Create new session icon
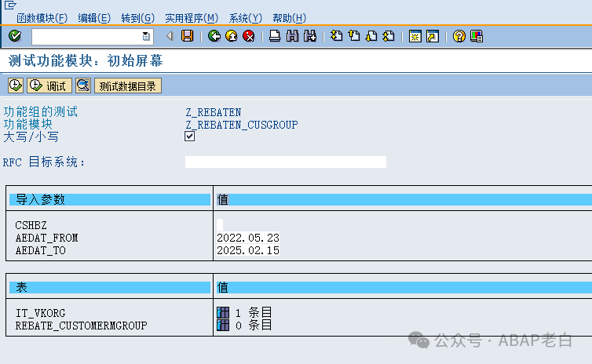 415,36
